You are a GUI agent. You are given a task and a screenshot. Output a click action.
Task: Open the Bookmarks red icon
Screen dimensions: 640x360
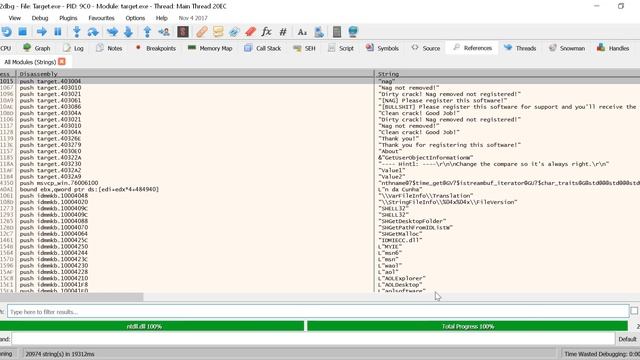click(x=251, y=31)
